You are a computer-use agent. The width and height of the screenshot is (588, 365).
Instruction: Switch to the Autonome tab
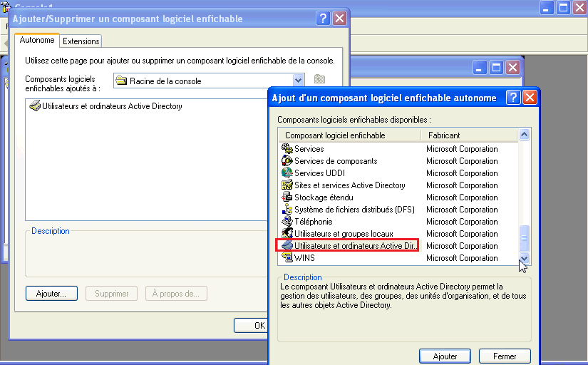37,40
